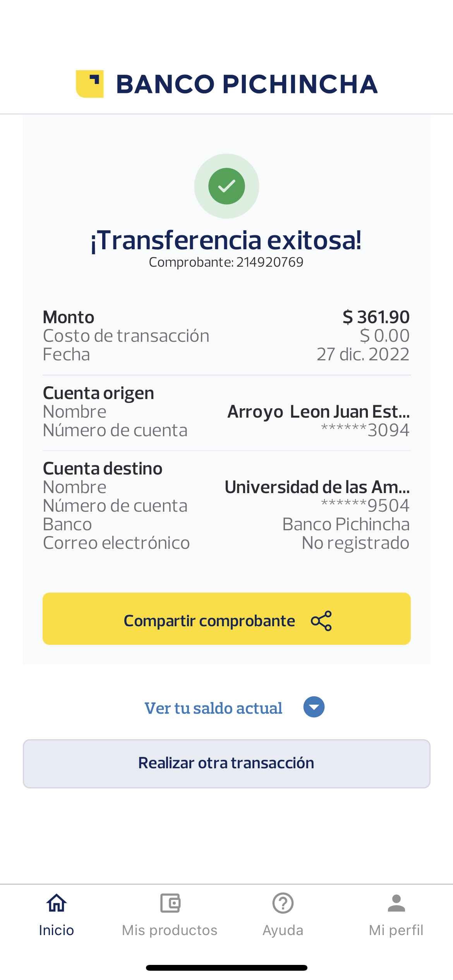Tap the Mi perfil person icon
The height and width of the screenshot is (980, 453).
click(x=396, y=903)
